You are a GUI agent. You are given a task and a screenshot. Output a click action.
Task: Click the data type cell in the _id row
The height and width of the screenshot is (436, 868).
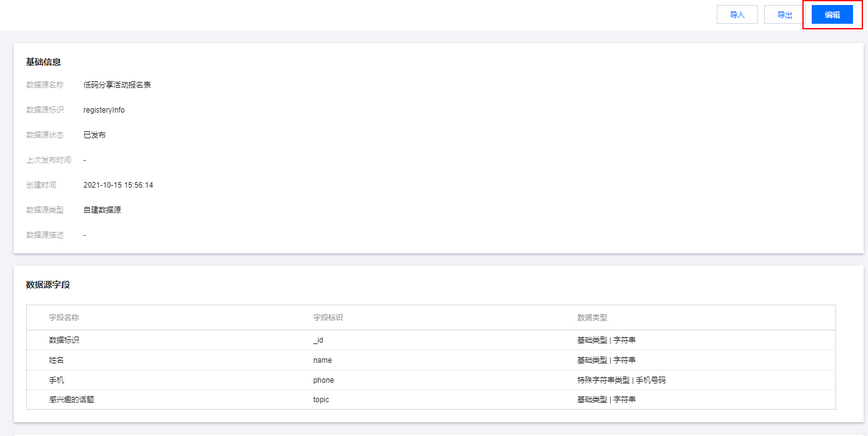(607, 340)
